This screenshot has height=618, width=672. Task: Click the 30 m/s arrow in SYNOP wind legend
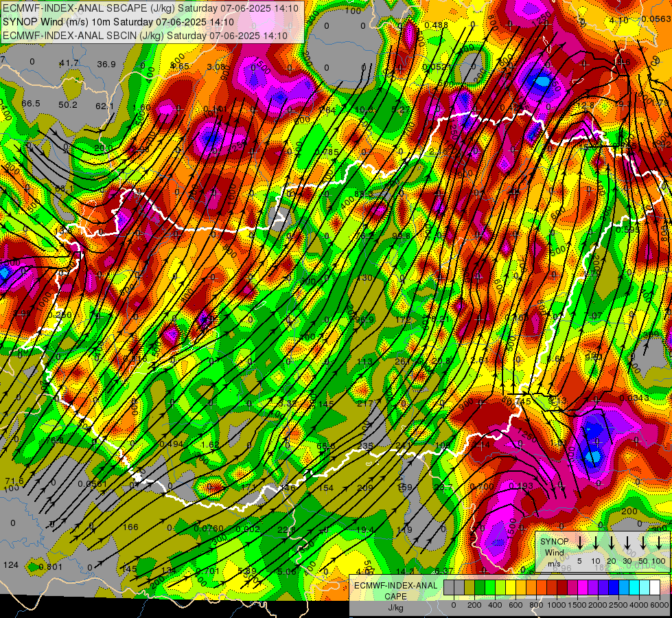tap(627, 543)
